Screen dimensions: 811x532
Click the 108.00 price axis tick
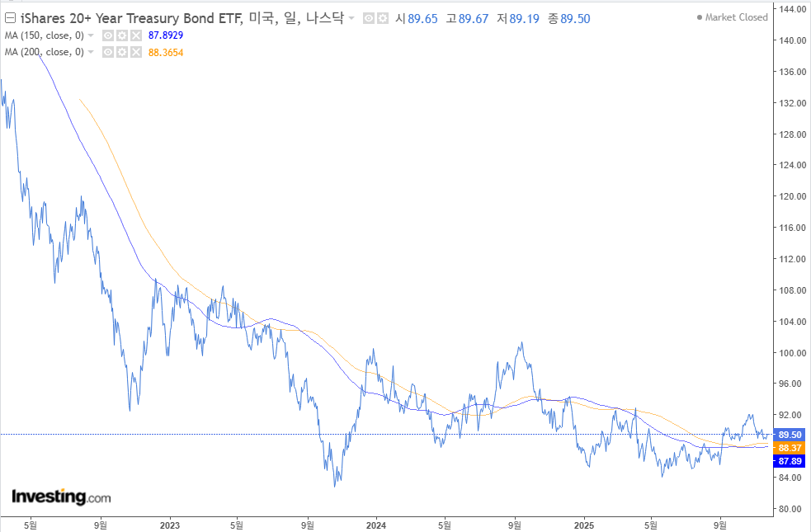pyautogui.click(x=792, y=290)
